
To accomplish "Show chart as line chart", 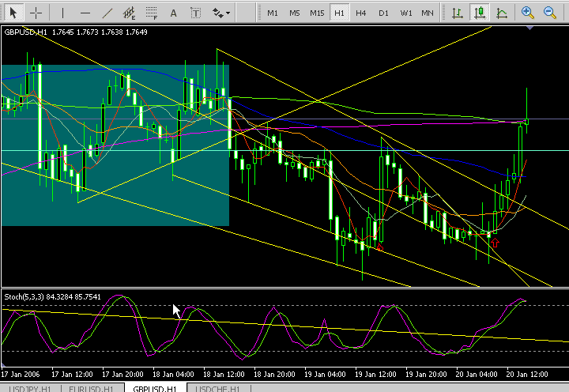I will click(502, 13).
